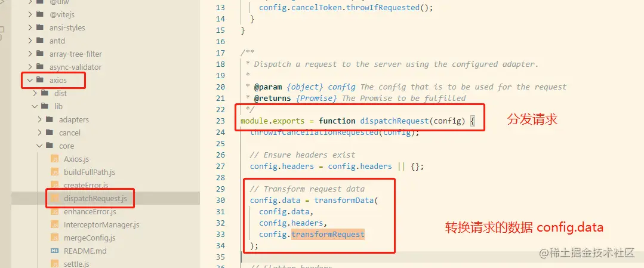Expand the ansi-styles folder chevron
This screenshot has width=644, height=268.
point(30,28)
